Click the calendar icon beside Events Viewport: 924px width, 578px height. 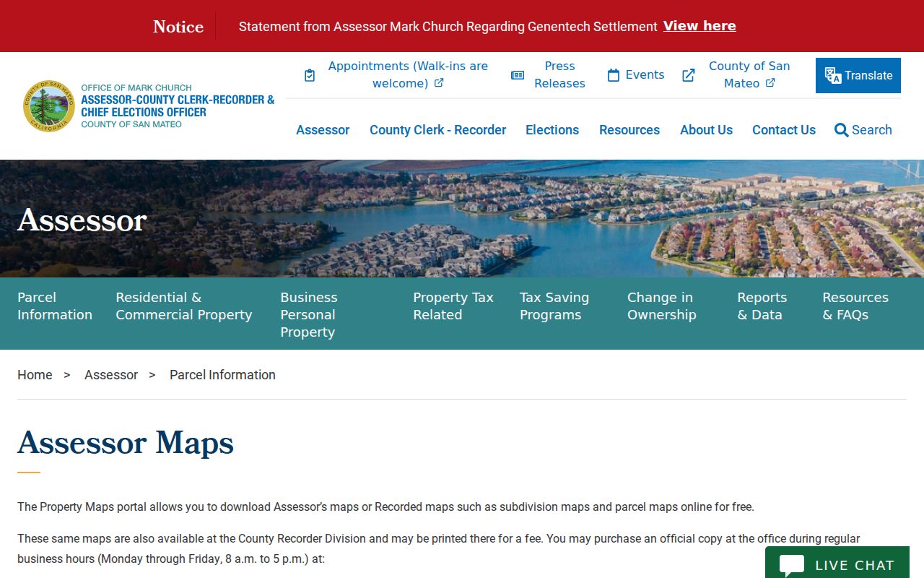point(614,75)
